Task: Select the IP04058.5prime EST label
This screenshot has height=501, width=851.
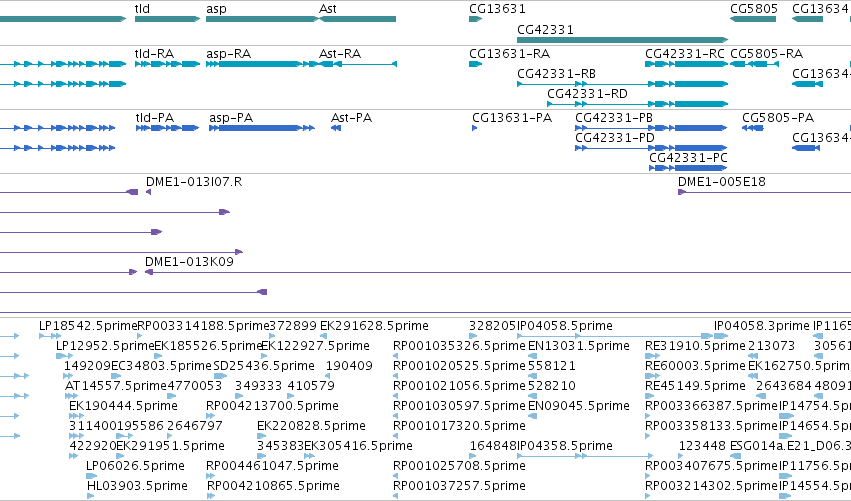Action: (x=564, y=326)
